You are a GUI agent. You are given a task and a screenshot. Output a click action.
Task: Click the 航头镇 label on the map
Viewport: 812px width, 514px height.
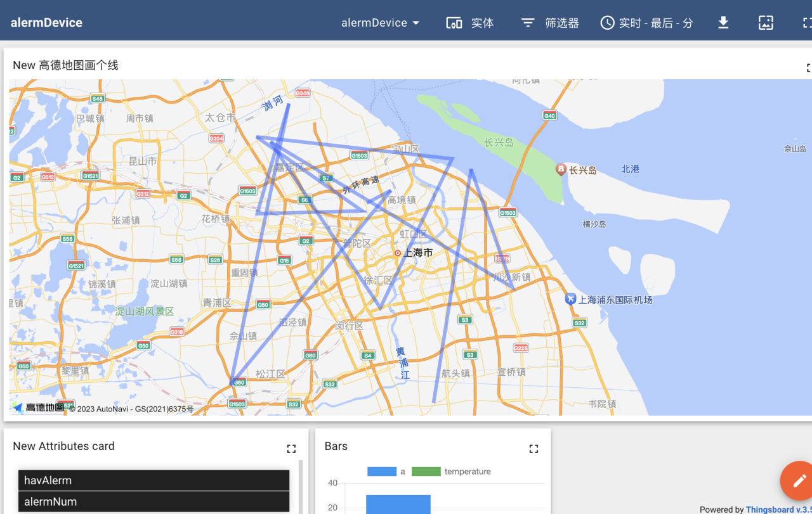455,373
